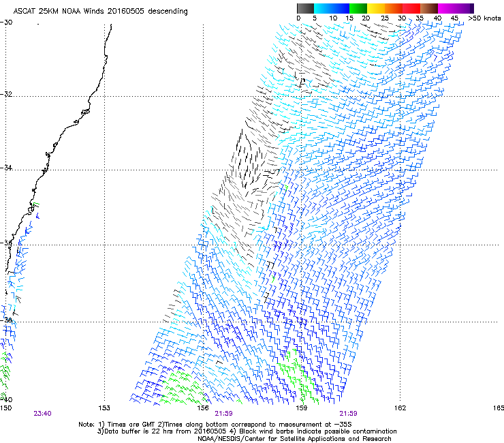Click the purple "23:40" swath time label
The height and width of the screenshot is (443, 504).
coord(42,414)
